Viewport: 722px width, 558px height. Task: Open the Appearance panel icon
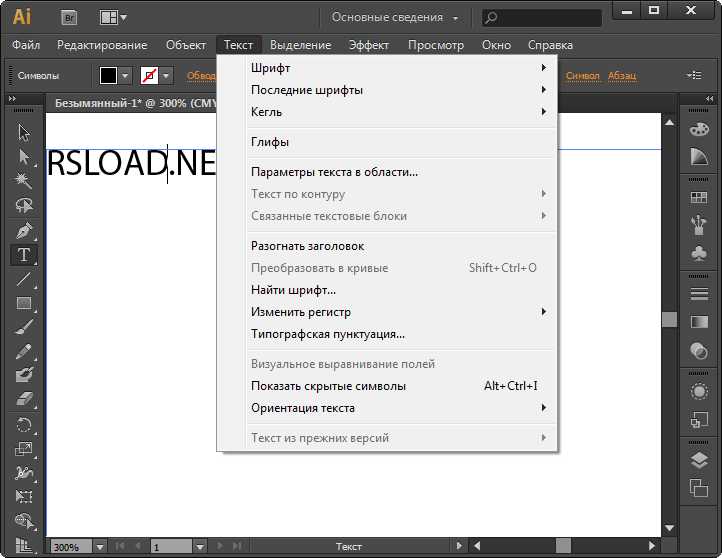699,392
